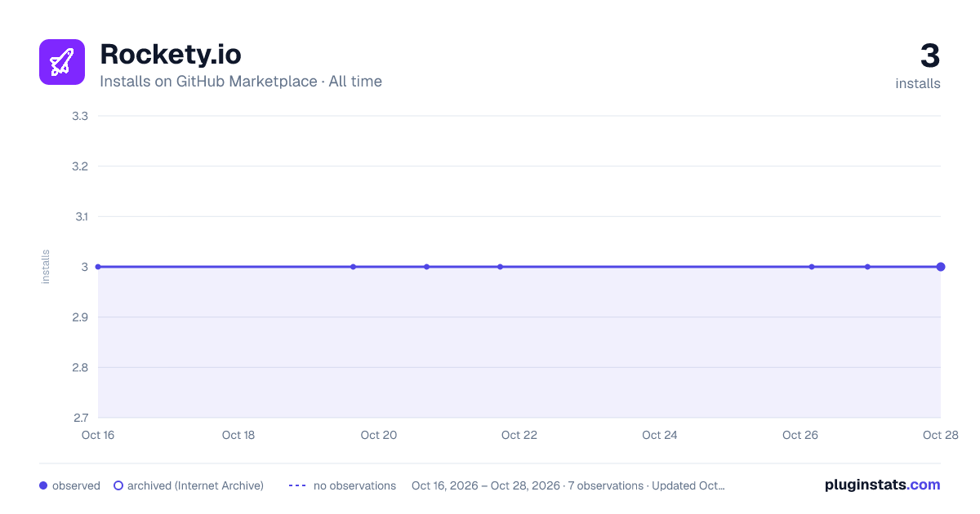Click the 'observed' legend label

point(76,485)
